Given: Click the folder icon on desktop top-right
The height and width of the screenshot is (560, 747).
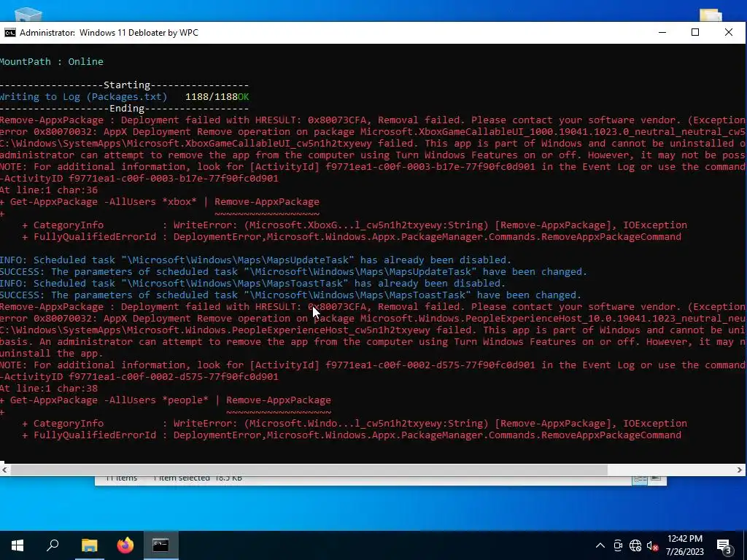Looking at the screenshot, I should (711, 15).
